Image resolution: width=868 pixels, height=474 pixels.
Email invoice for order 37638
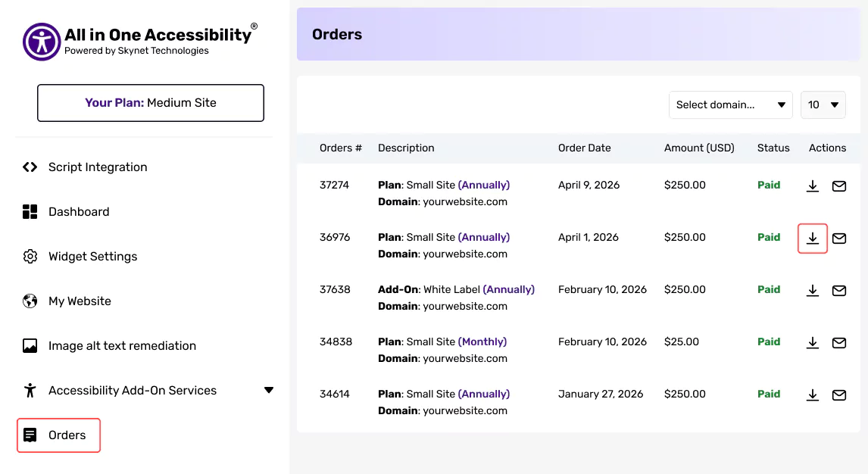click(838, 290)
